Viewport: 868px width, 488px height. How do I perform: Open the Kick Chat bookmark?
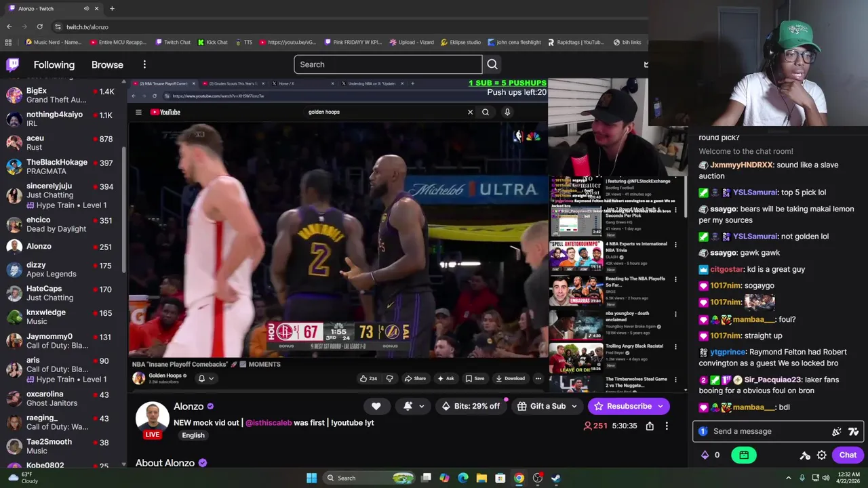pyautogui.click(x=212, y=43)
